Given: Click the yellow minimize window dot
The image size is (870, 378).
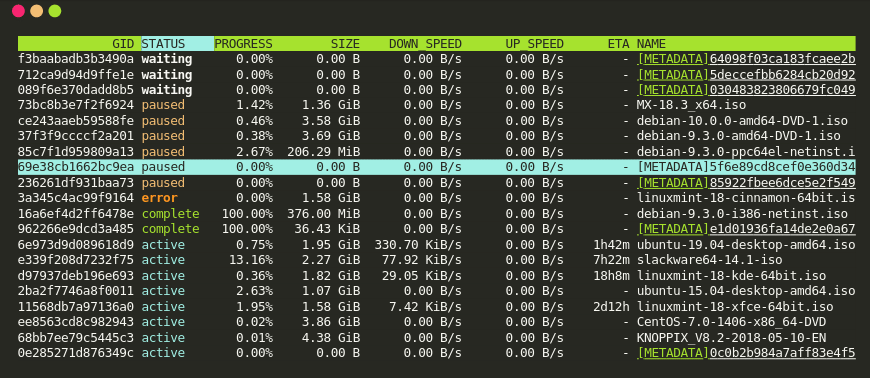Looking at the screenshot, I should point(37,11).
